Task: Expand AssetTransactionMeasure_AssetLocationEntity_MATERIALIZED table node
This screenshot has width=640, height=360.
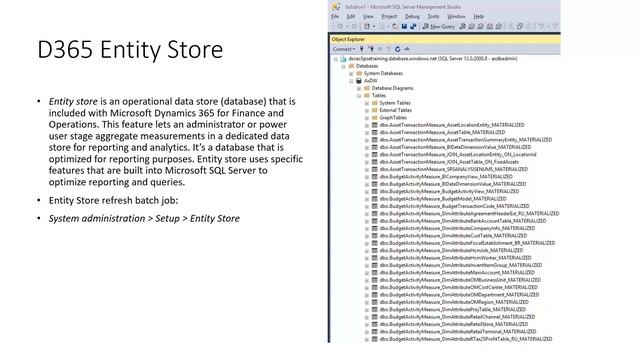Action: 367,125
